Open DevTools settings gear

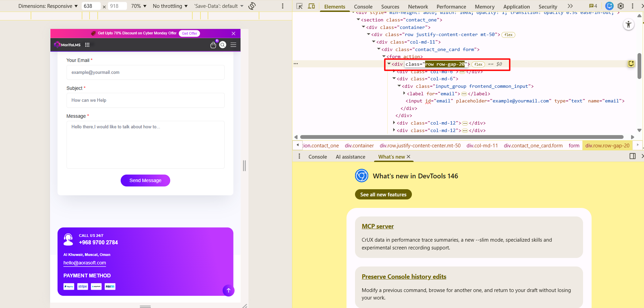621,6
